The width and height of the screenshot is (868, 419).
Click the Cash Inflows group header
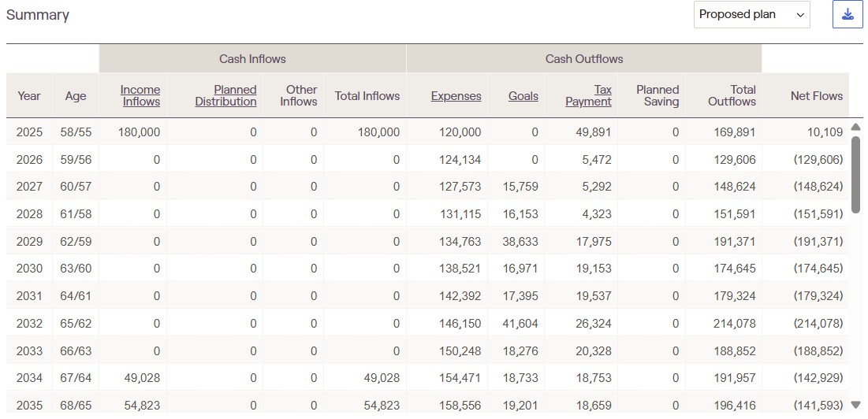[x=252, y=59]
